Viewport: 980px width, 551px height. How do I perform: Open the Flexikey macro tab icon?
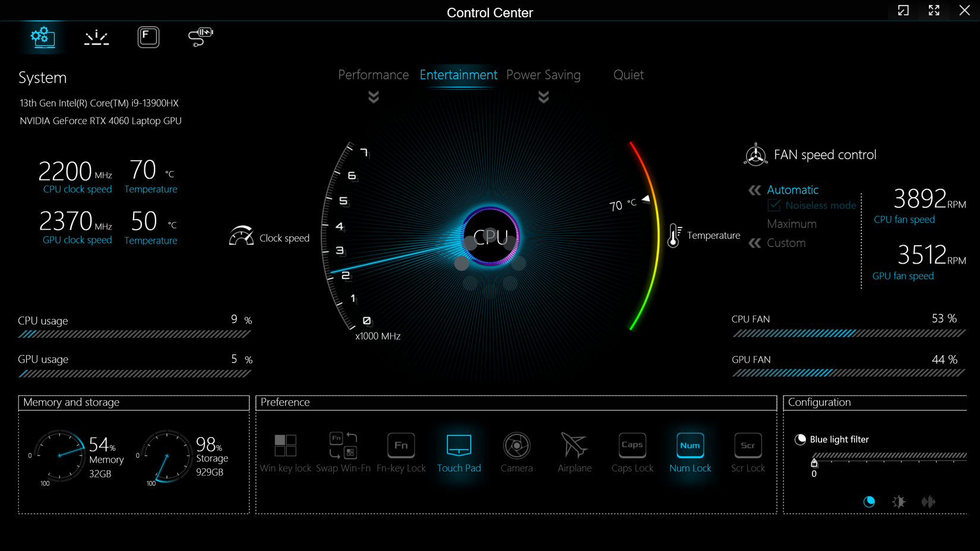pos(148,37)
